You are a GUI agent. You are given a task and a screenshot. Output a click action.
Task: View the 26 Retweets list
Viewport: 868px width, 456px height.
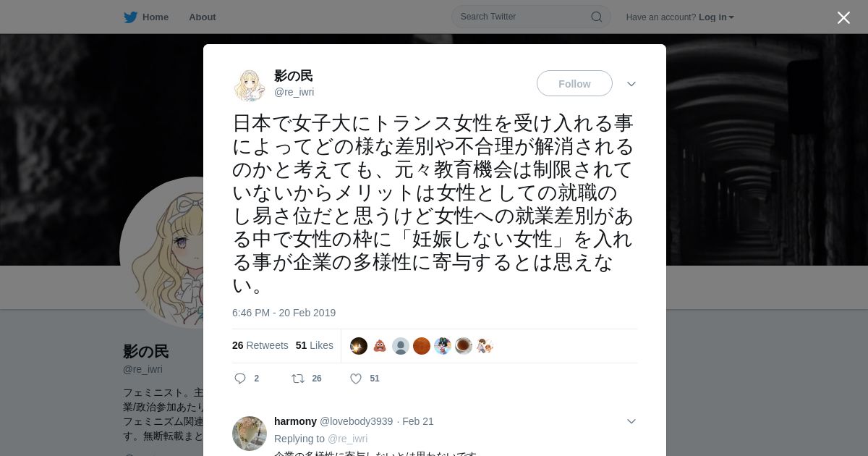(260, 345)
